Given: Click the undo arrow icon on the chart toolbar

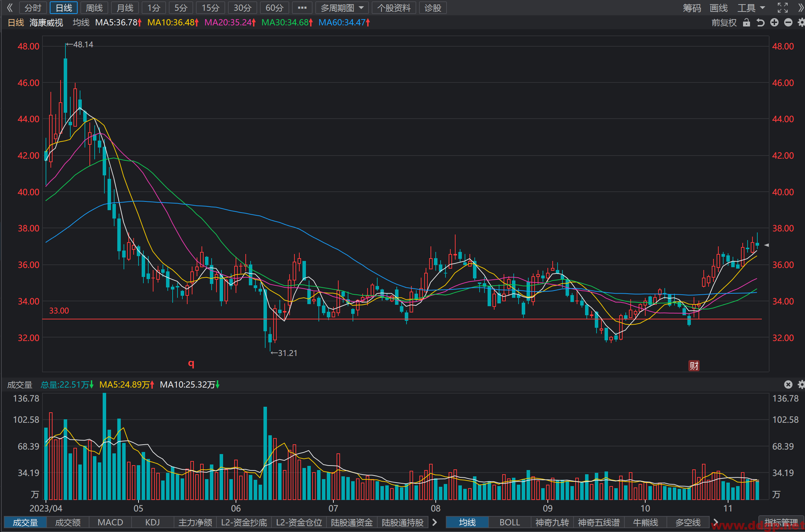Looking at the screenshot, I should point(760,23).
